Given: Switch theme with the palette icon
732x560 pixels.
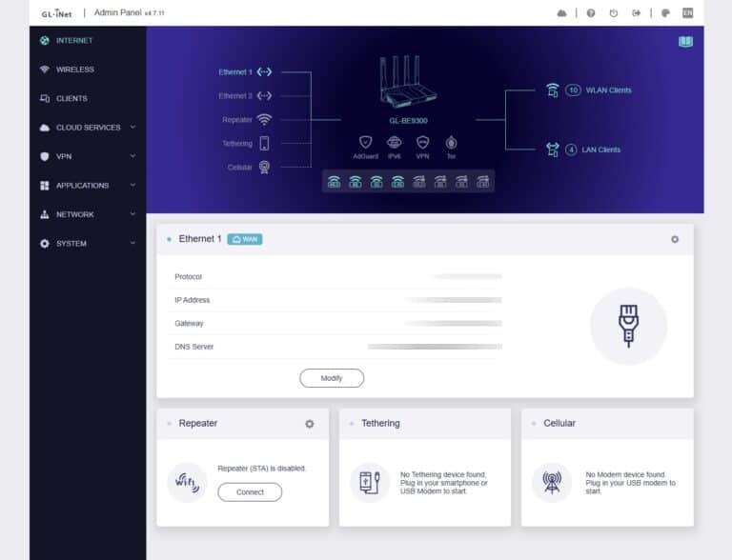Looking at the screenshot, I should (x=665, y=13).
